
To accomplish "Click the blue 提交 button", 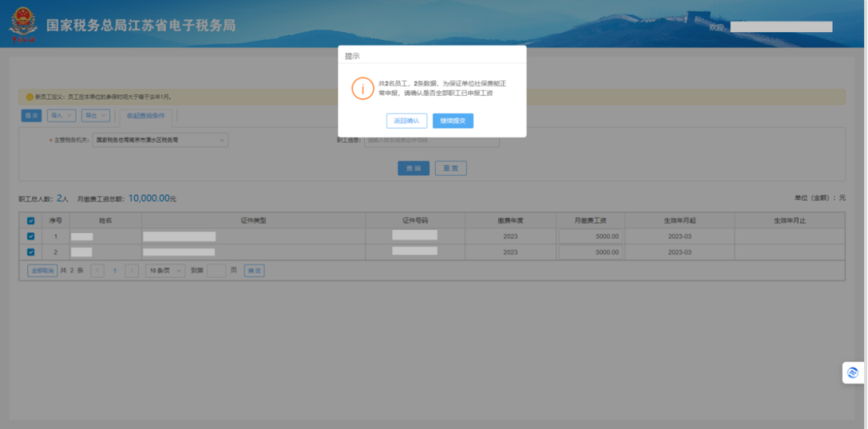I will [31, 116].
